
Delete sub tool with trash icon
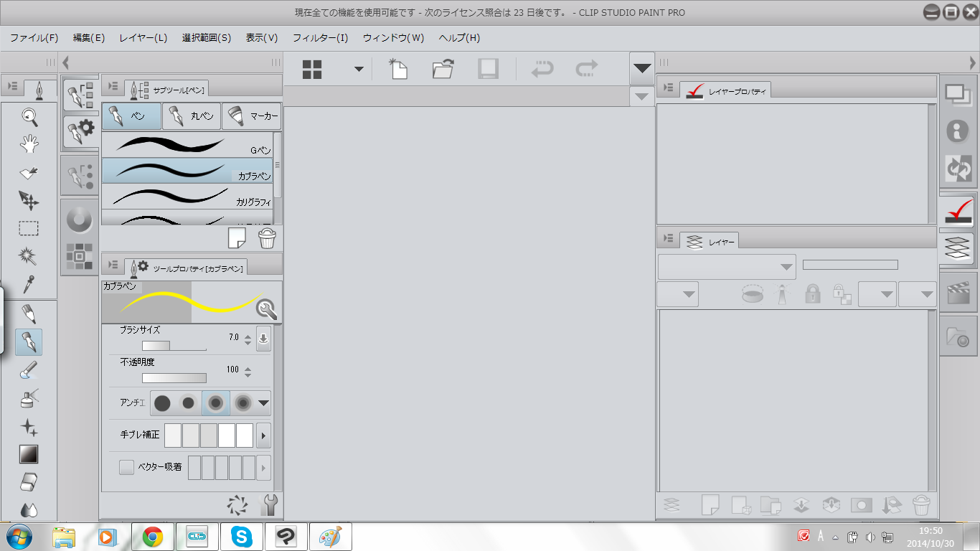coord(267,238)
